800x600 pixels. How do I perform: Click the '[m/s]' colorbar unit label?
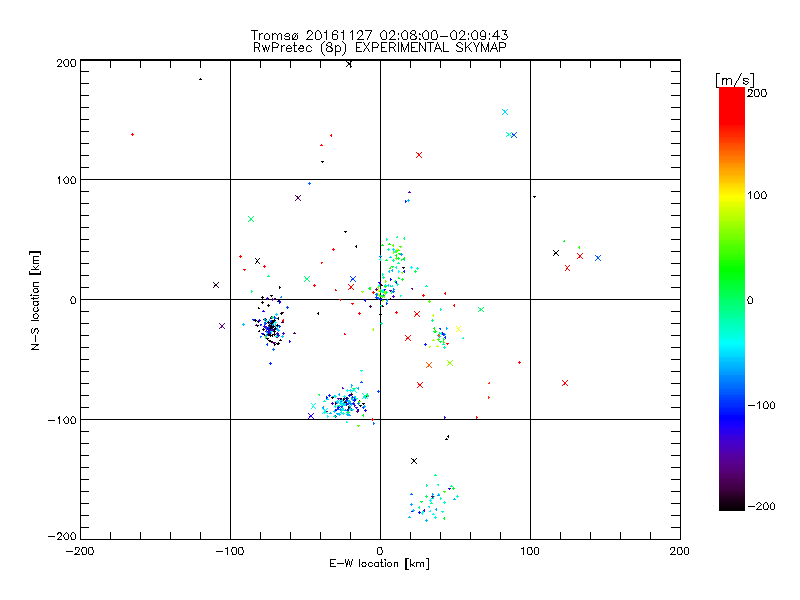(735, 80)
